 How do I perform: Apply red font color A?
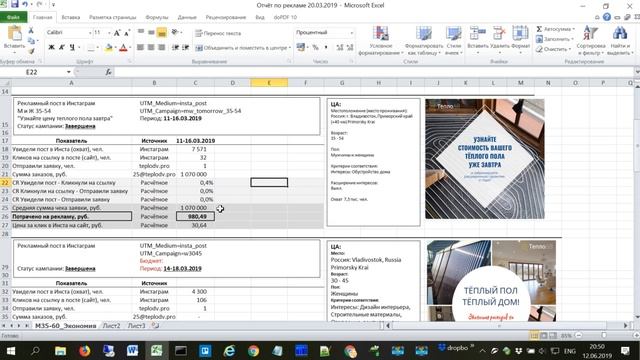[123, 48]
